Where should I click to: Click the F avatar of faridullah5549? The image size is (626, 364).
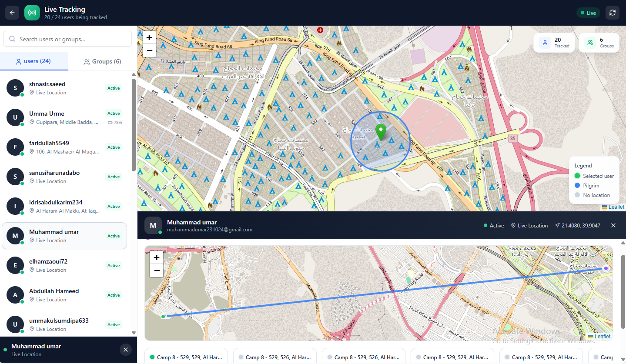[15, 147]
